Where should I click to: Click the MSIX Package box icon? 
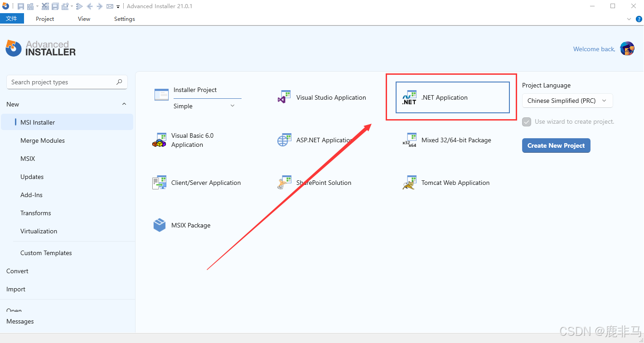[x=160, y=225]
